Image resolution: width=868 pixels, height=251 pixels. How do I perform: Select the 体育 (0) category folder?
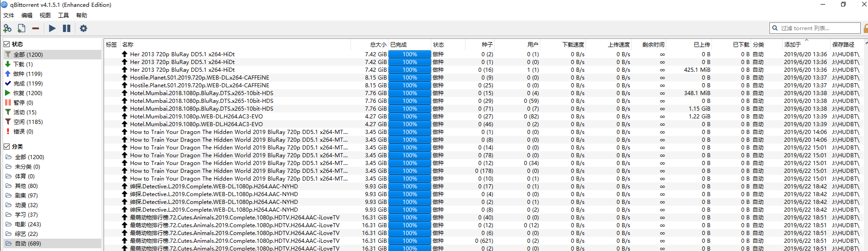pyautogui.click(x=52, y=176)
